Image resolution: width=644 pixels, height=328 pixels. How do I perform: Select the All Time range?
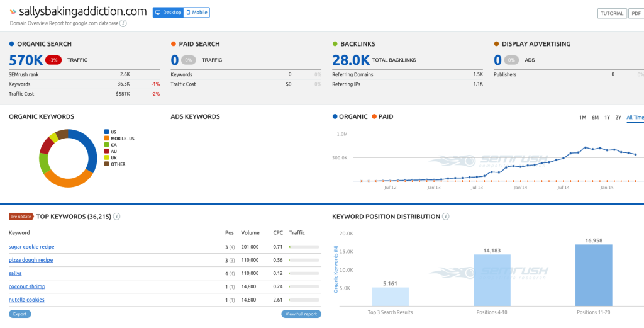[x=635, y=118]
